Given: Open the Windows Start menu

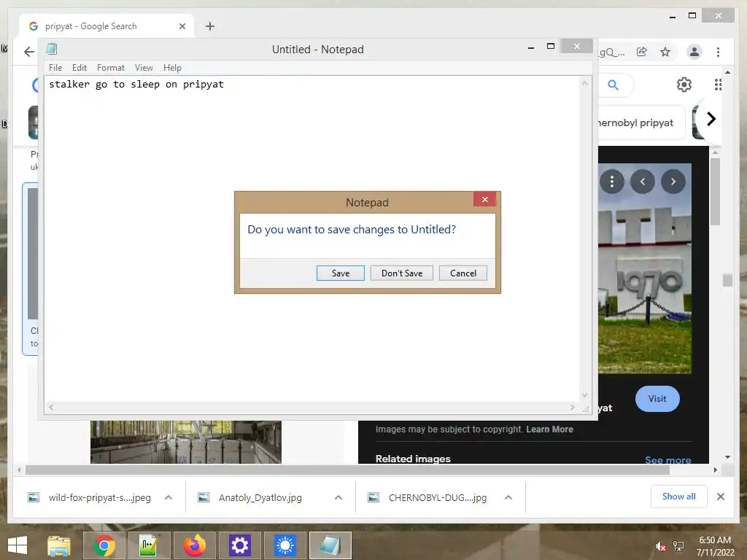Looking at the screenshot, I should 18,545.
